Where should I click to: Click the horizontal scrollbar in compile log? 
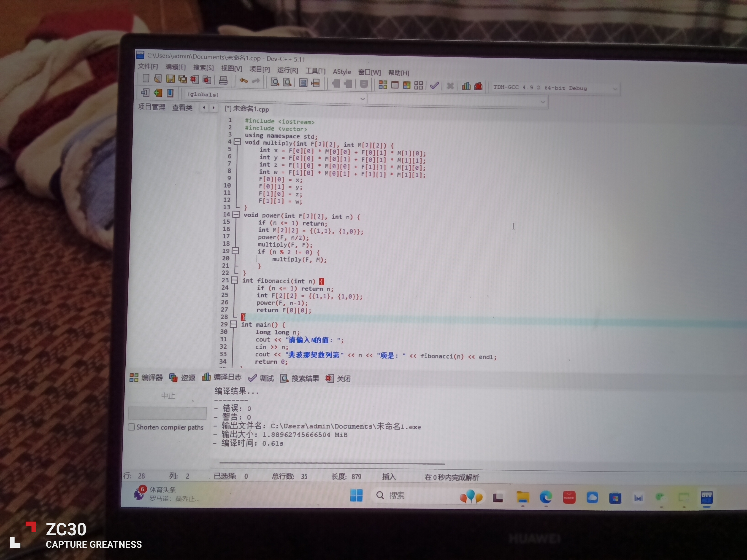[x=332, y=463]
